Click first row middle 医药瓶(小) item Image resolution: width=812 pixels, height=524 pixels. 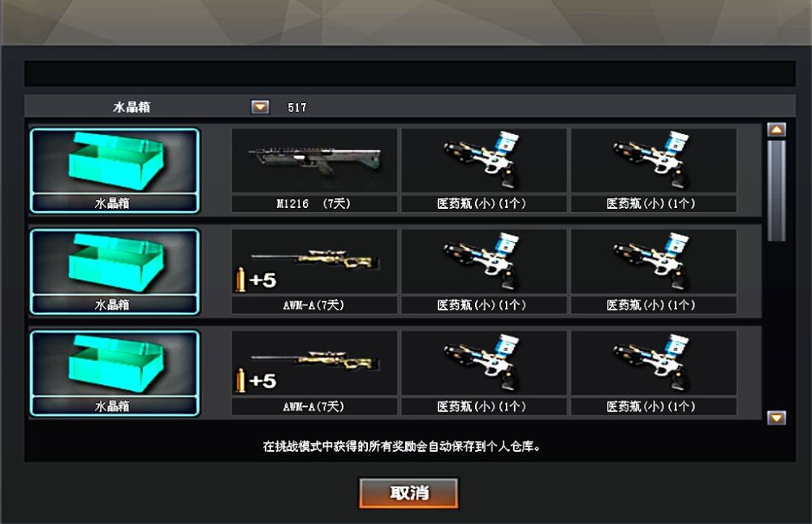click(484, 171)
